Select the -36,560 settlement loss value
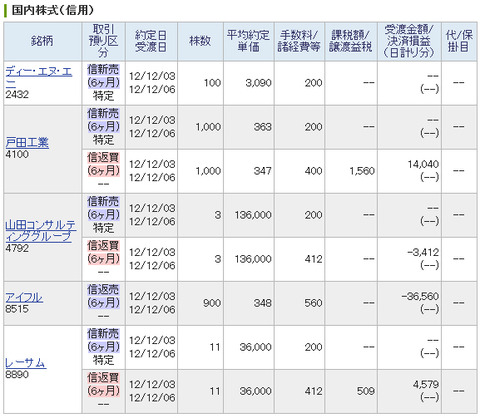Image resolution: width=480 pixels, height=418 pixels. click(x=420, y=296)
